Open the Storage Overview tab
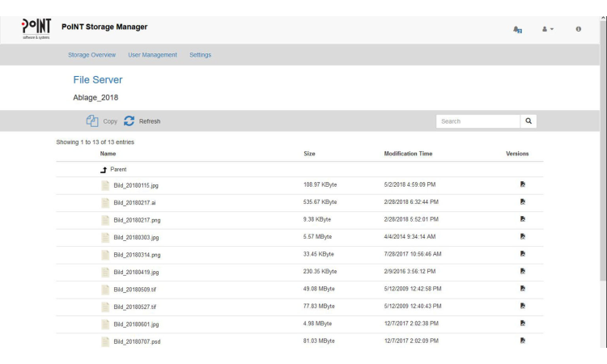 [x=91, y=55]
